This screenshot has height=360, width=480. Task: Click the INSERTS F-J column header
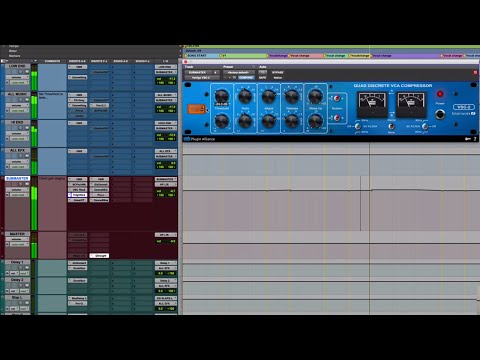(x=99, y=61)
